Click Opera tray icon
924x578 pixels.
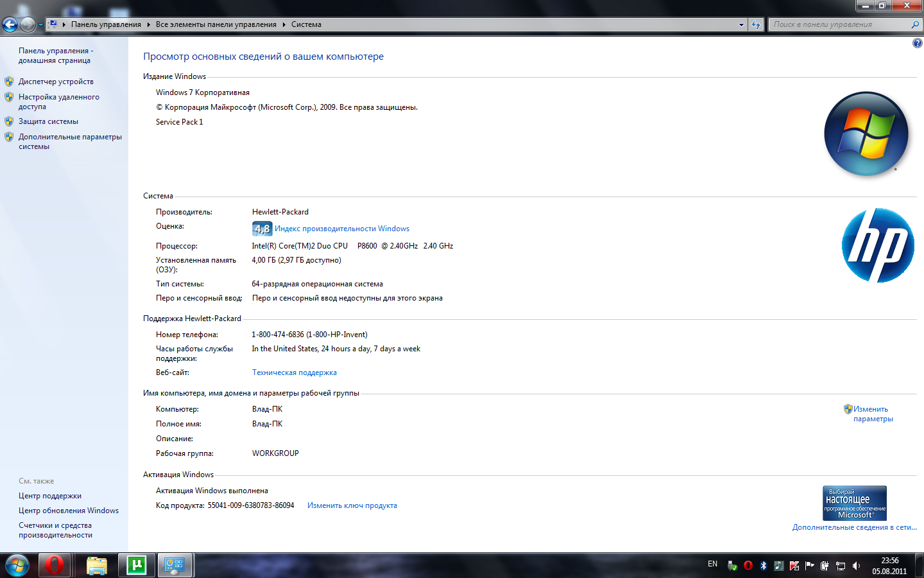[748, 566]
